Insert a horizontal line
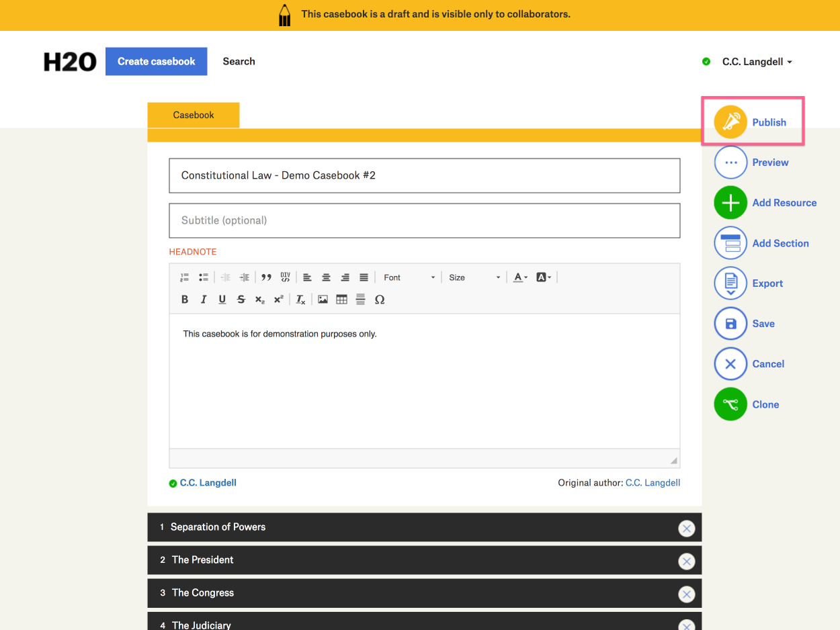Screen dimensions: 840x630 (361, 300)
